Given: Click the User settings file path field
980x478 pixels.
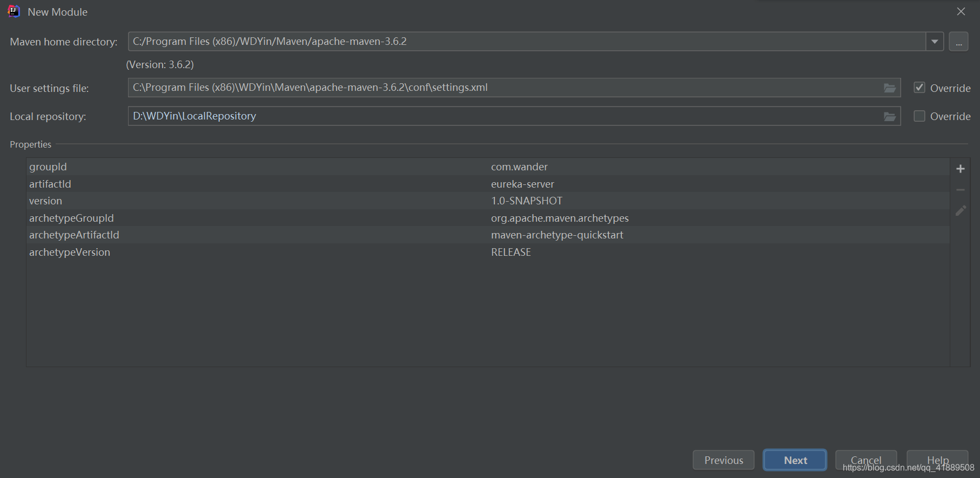Looking at the screenshot, I should pyautogui.click(x=514, y=88).
